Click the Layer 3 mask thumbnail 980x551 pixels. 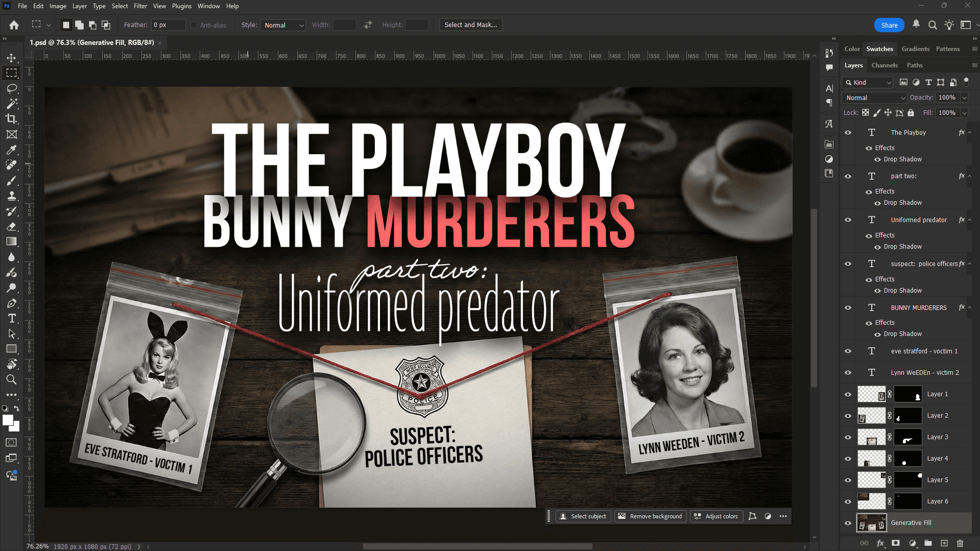pyautogui.click(x=907, y=437)
